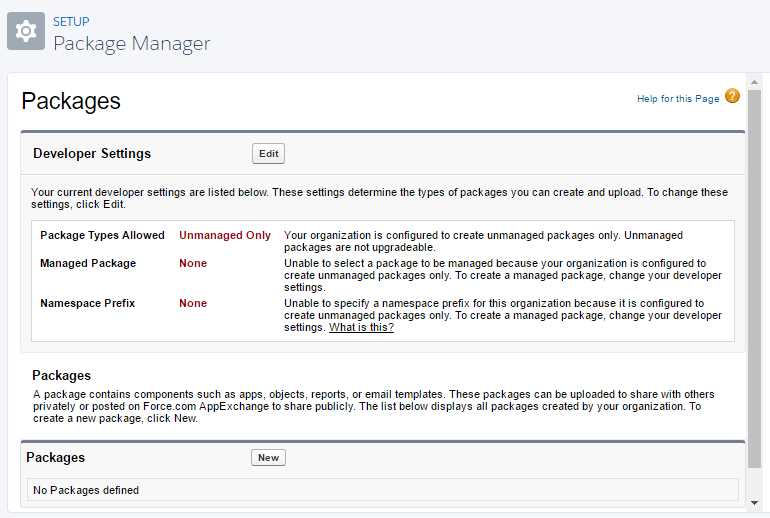
Task: Click the 'None' value beside Namespace Prefix
Action: click(193, 303)
